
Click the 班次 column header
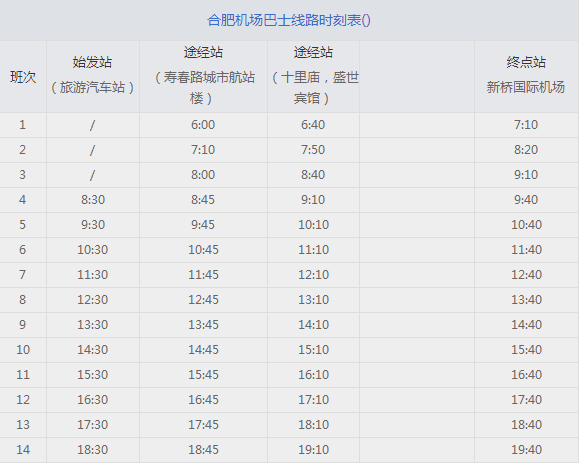click(23, 77)
